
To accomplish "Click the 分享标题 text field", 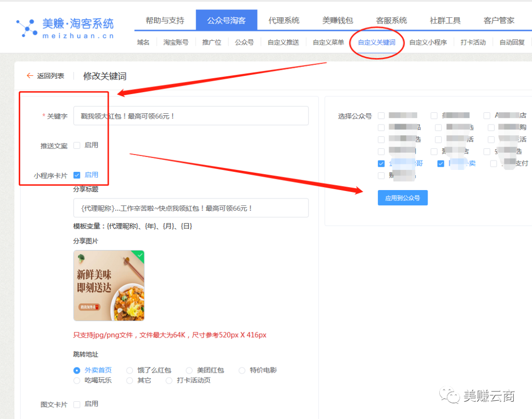I will pyautogui.click(x=191, y=208).
